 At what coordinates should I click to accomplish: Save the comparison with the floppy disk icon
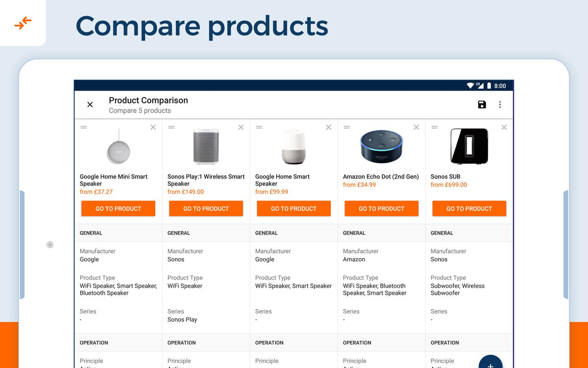click(482, 104)
